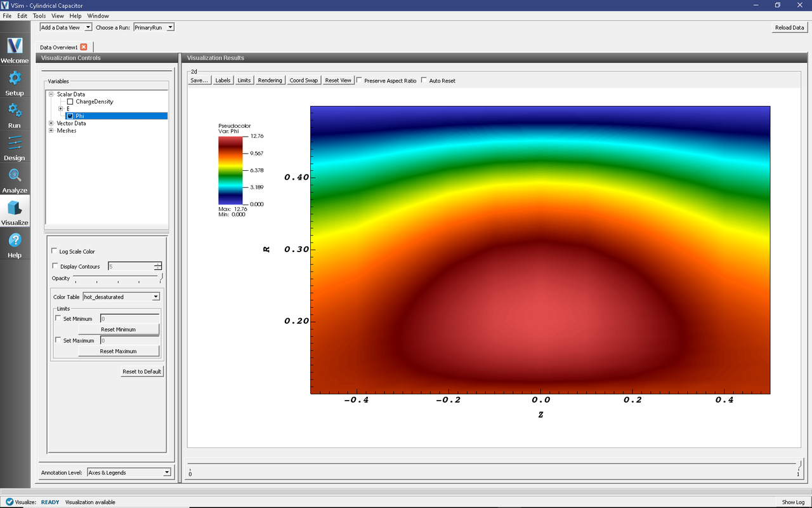Enable Display Contours checkbox
Image resolution: width=812 pixels, height=508 pixels.
(x=55, y=267)
